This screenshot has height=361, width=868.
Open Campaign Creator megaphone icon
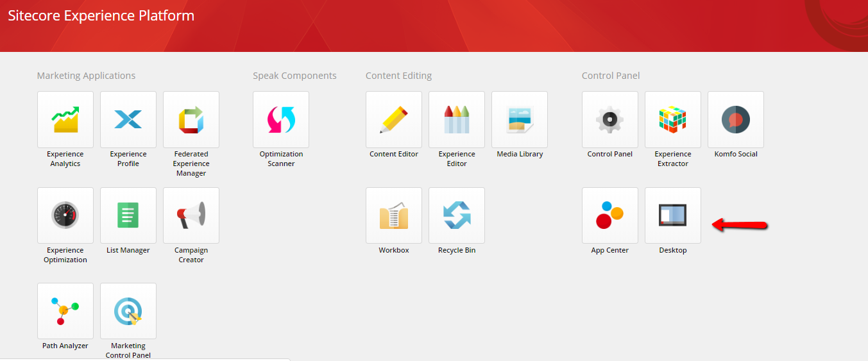pyautogui.click(x=191, y=215)
